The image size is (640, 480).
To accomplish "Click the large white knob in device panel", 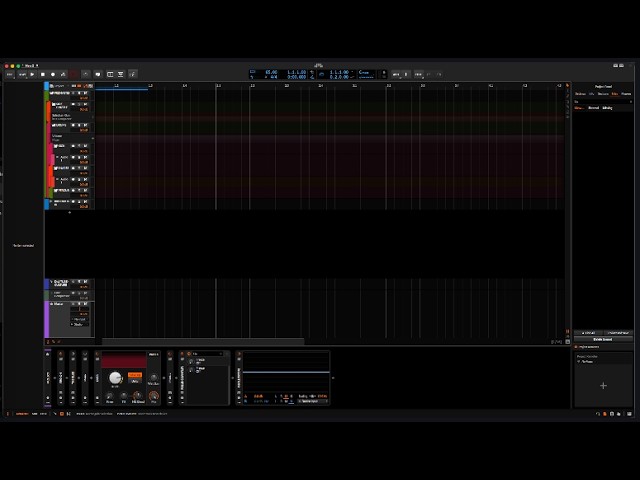I will tap(115, 378).
